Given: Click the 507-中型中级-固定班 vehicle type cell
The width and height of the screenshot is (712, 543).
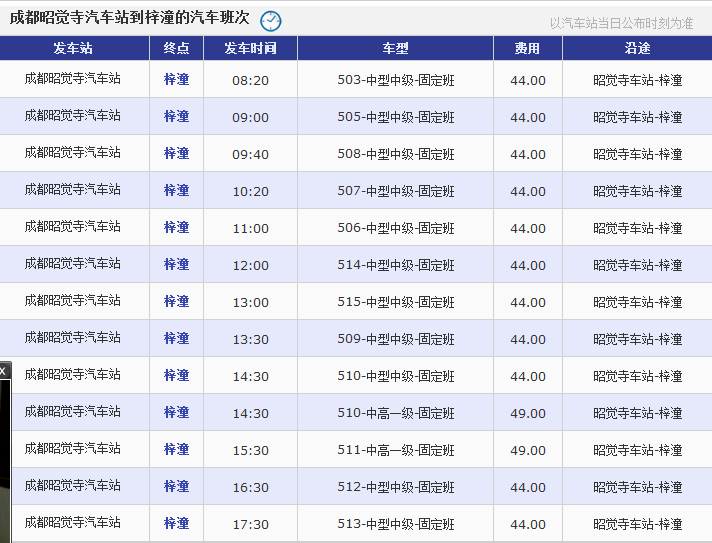Looking at the screenshot, I should pyautogui.click(x=396, y=191).
